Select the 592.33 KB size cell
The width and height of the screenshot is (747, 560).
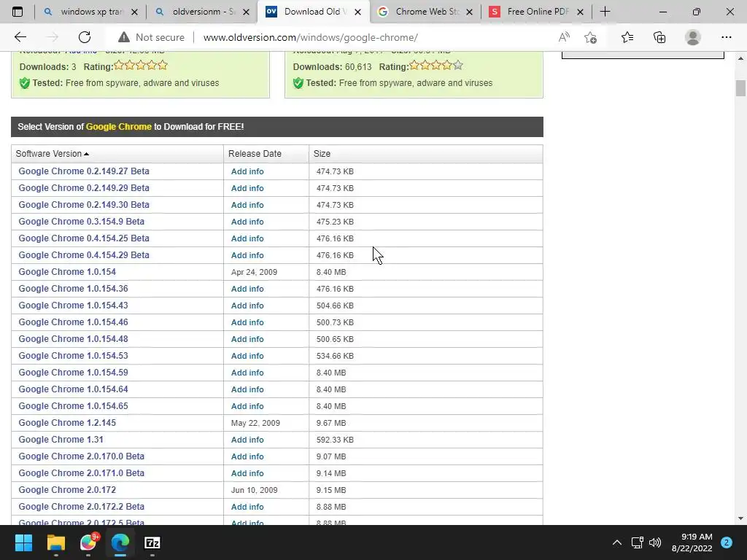(x=335, y=440)
